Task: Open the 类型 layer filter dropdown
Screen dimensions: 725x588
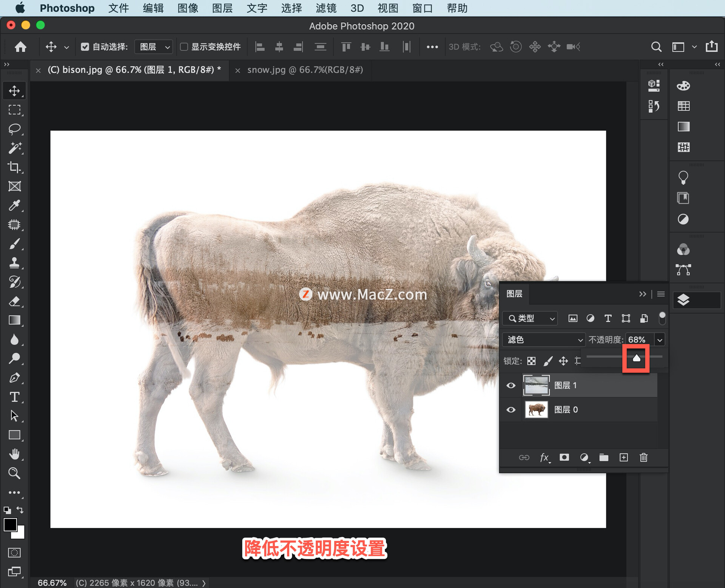Action: tap(530, 318)
